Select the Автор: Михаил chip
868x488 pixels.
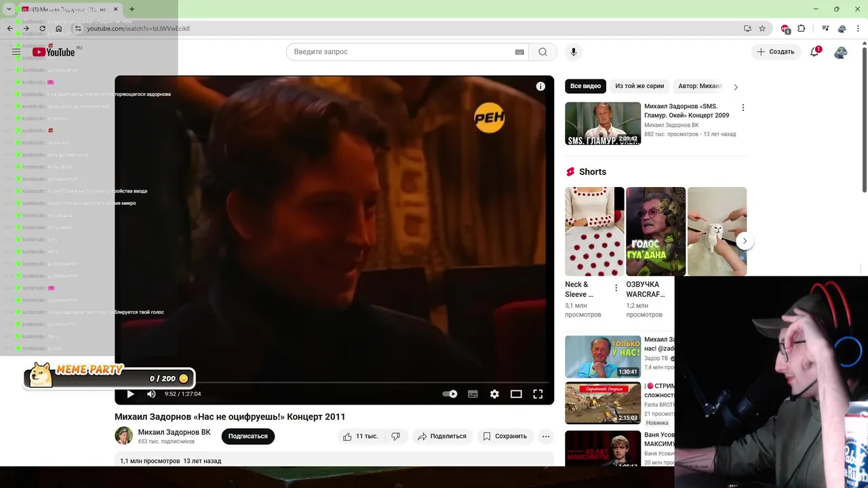(x=700, y=86)
